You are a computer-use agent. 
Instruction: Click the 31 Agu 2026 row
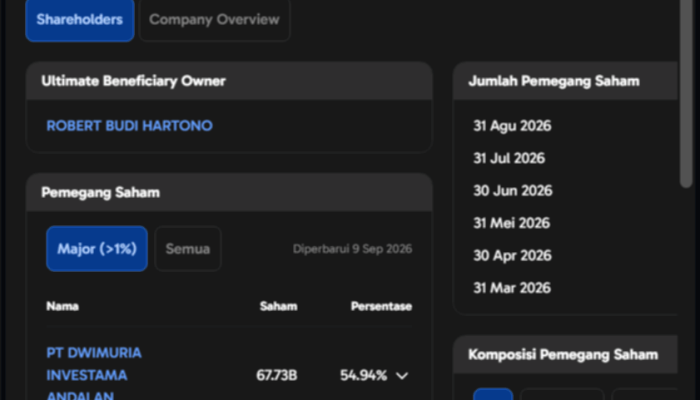[512, 126]
